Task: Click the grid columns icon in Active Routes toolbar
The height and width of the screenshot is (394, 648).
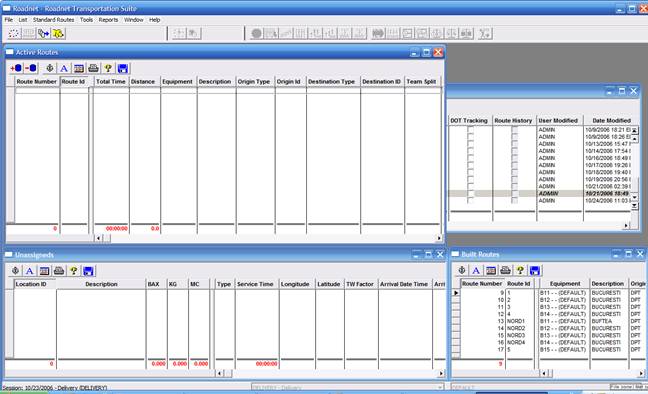Action: [x=79, y=68]
